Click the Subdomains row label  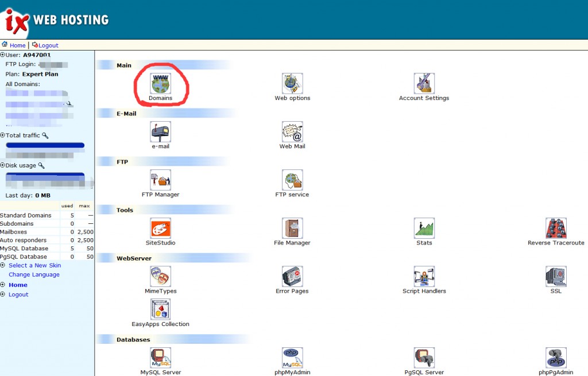pyautogui.click(x=17, y=224)
